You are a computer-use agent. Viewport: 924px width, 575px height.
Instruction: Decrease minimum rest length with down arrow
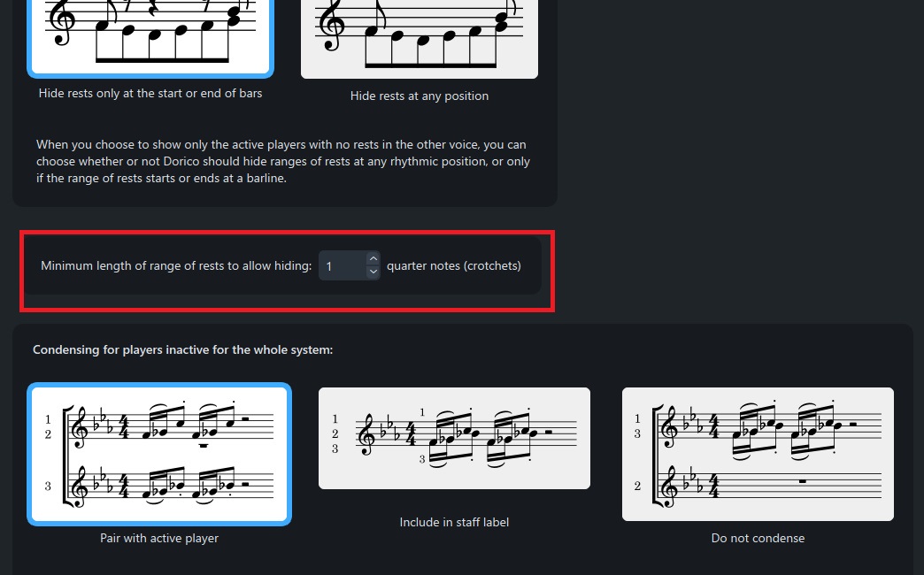[373, 272]
